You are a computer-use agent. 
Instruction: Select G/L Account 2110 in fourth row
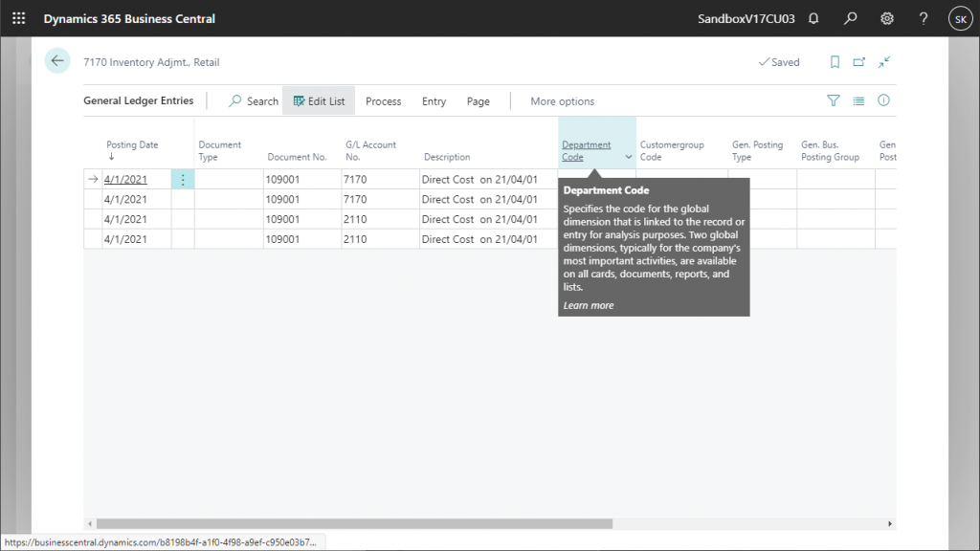(x=381, y=239)
